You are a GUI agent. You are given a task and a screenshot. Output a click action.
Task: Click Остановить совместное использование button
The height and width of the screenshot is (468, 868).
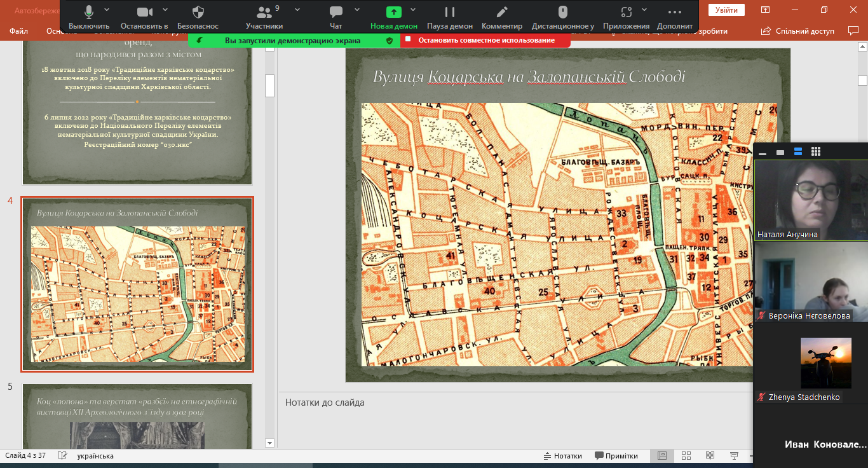point(486,40)
